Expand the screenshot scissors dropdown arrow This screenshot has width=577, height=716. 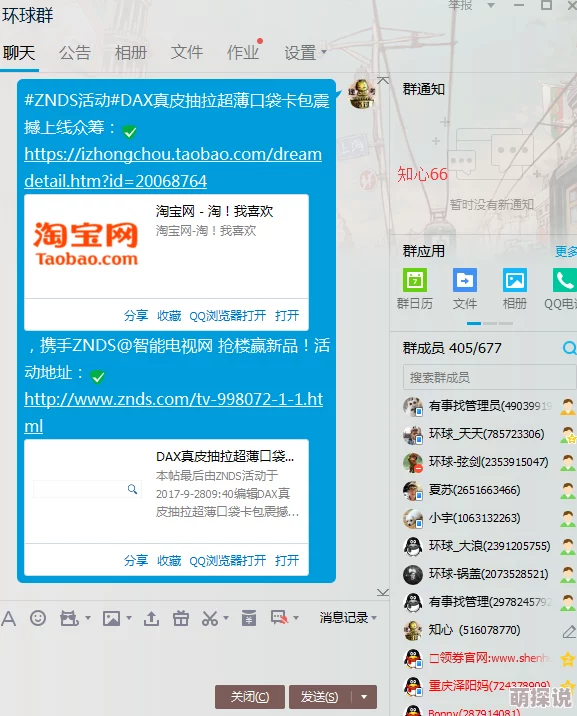pyautogui.click(x=226, y=618)
